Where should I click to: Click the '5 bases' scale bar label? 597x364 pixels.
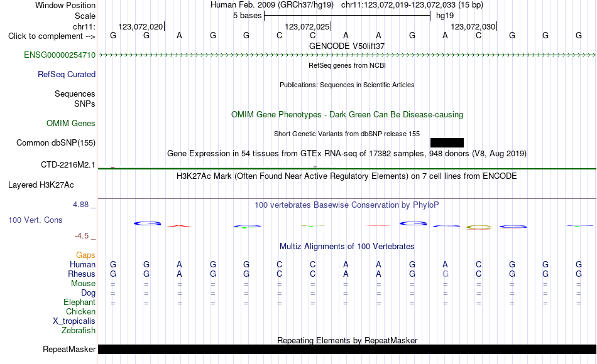coord(248,16)
